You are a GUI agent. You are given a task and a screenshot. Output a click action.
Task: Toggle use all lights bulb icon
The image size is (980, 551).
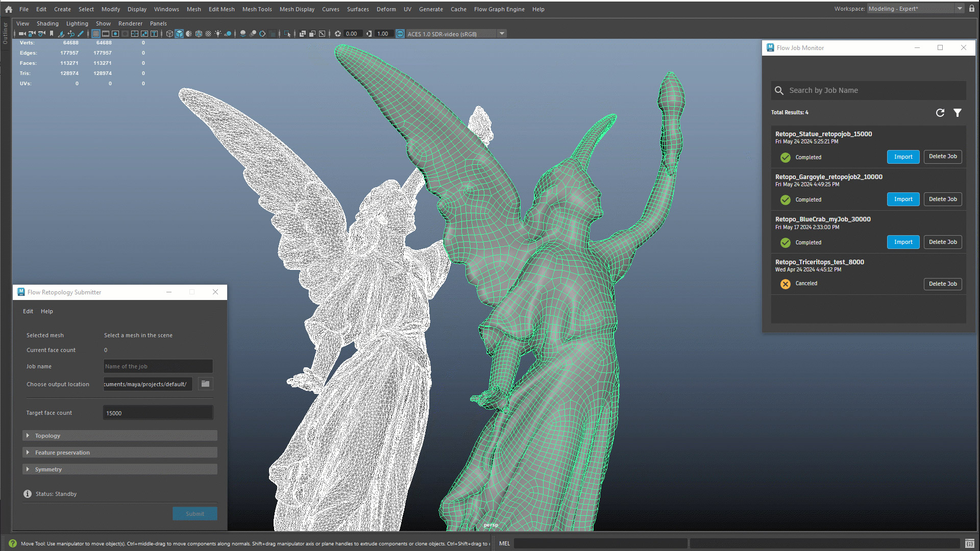click(x=218, y=34)
